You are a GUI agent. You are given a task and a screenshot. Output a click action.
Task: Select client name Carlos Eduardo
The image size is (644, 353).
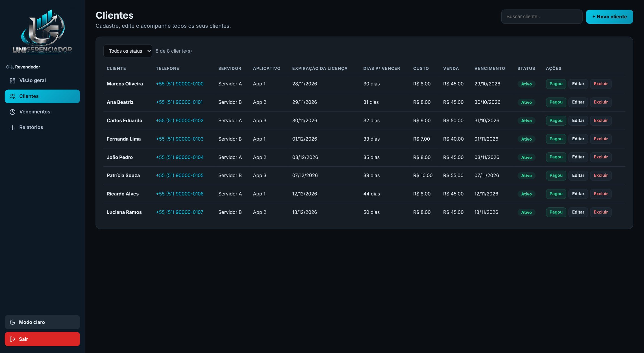point(124,121)
